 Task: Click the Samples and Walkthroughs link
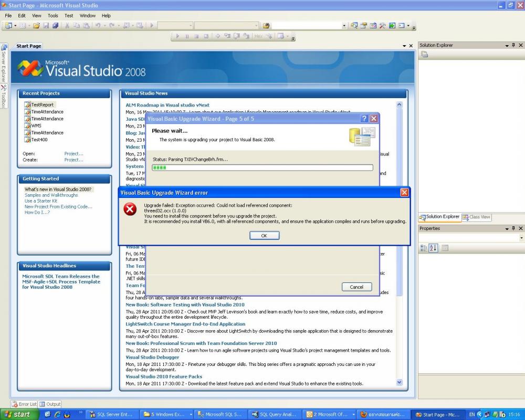coord(51,195)
